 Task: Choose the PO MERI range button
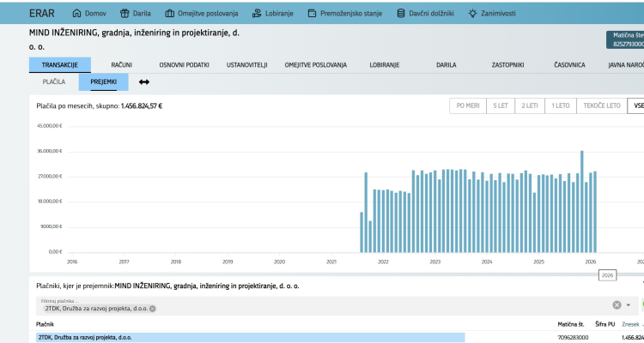pyautogui.click(x=468, y=105)
